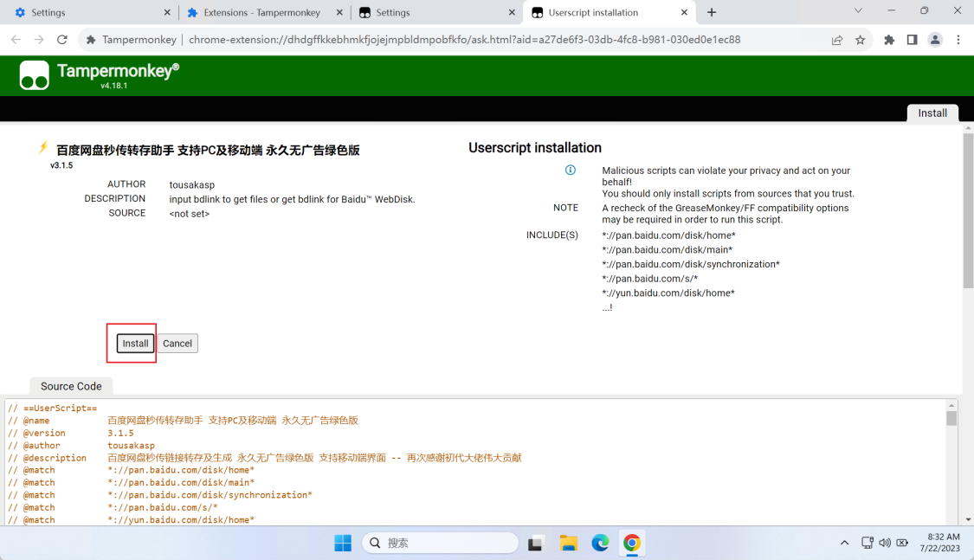Screen dimensions: 974x560
Task: Click the '@version 3.1.5' source line
Action: (71, 433)
